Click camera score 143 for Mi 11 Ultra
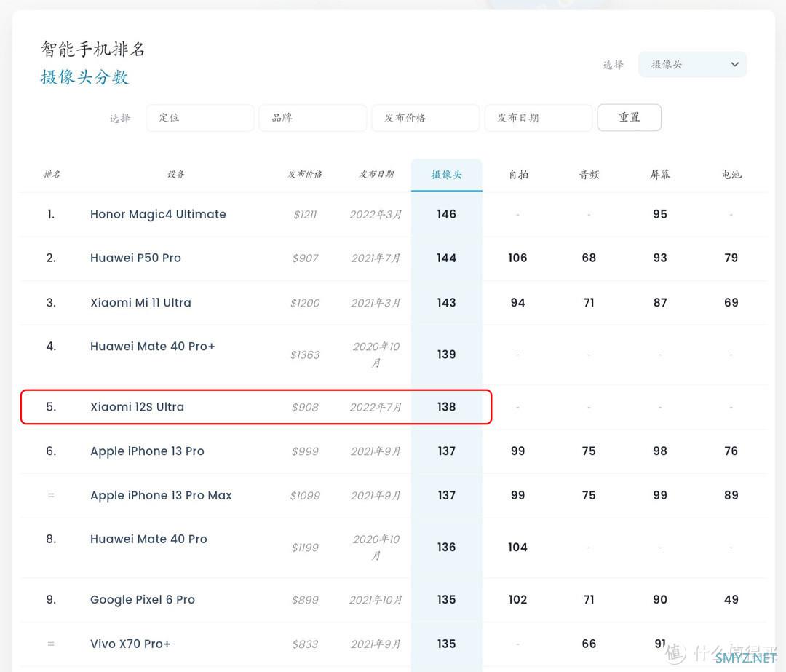Screen dimensions: 786x672 tap(447, 302)
